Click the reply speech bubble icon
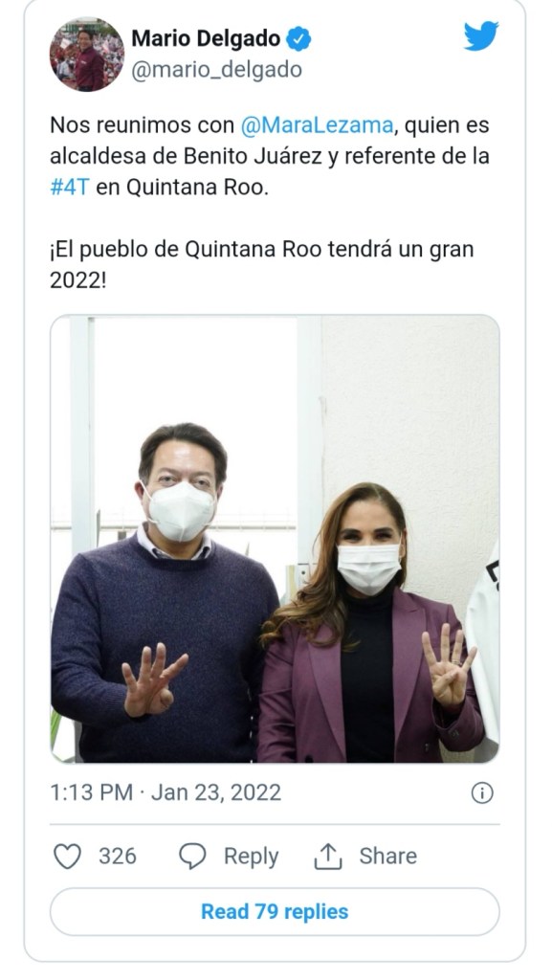The image size is (552, 980). [192, 857]
